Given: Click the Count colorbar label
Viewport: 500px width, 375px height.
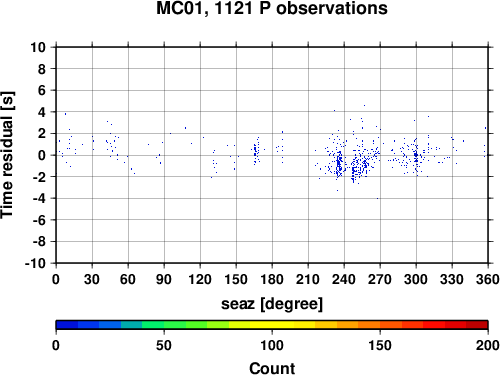Looking at the screenshot, I should pyautogui.click(x=272, y=368).
